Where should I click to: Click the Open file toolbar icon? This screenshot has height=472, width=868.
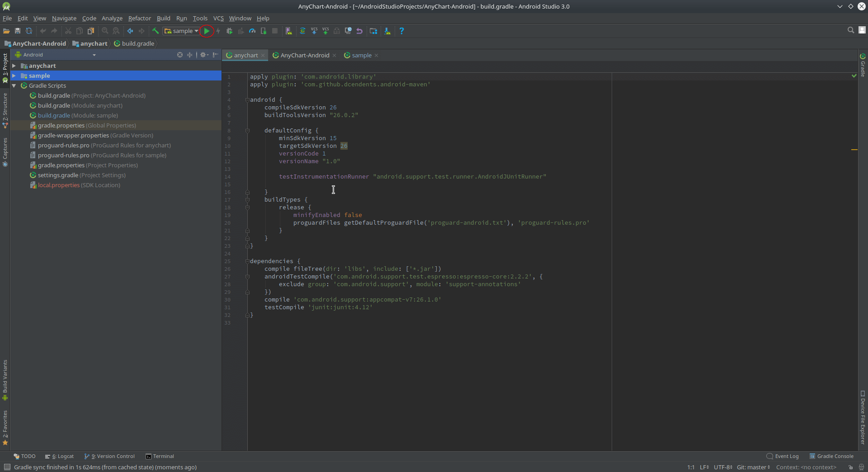click(x=6, y=31)
